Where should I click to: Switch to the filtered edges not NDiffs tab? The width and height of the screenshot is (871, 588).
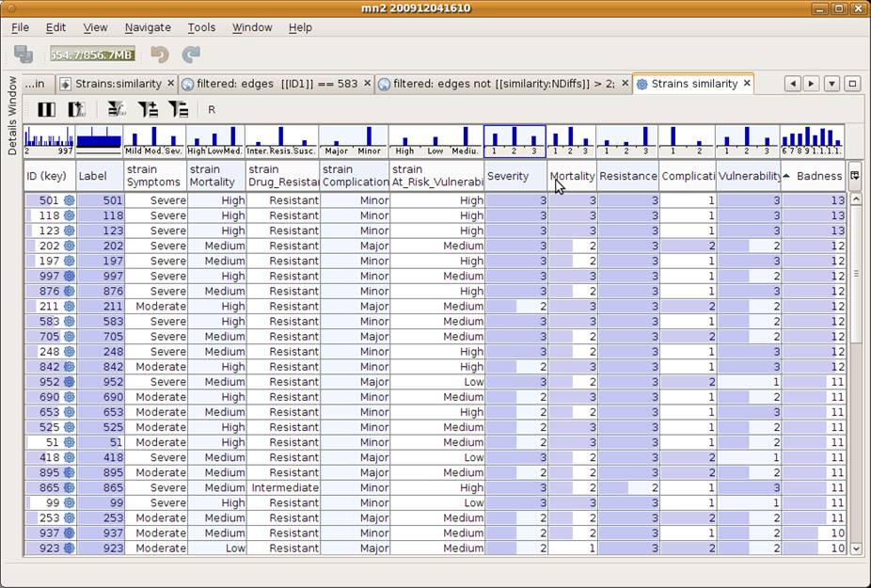(503, 84)
